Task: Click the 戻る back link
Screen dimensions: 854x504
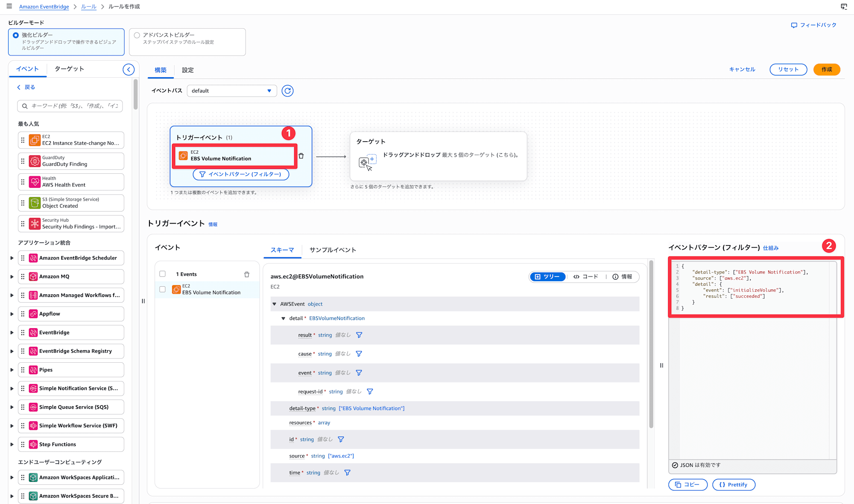Action: [x=26, y=87]
